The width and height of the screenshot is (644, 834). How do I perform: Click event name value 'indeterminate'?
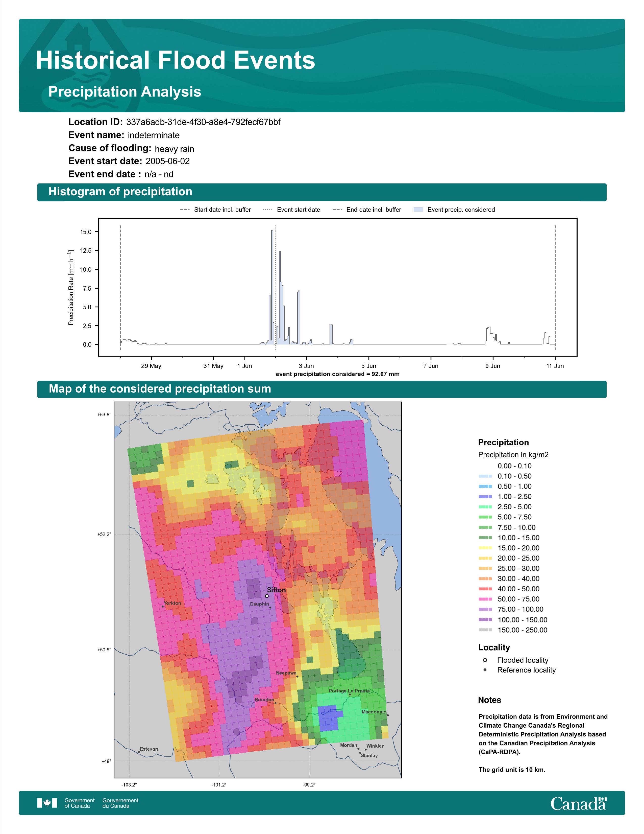tap(154, 135)
